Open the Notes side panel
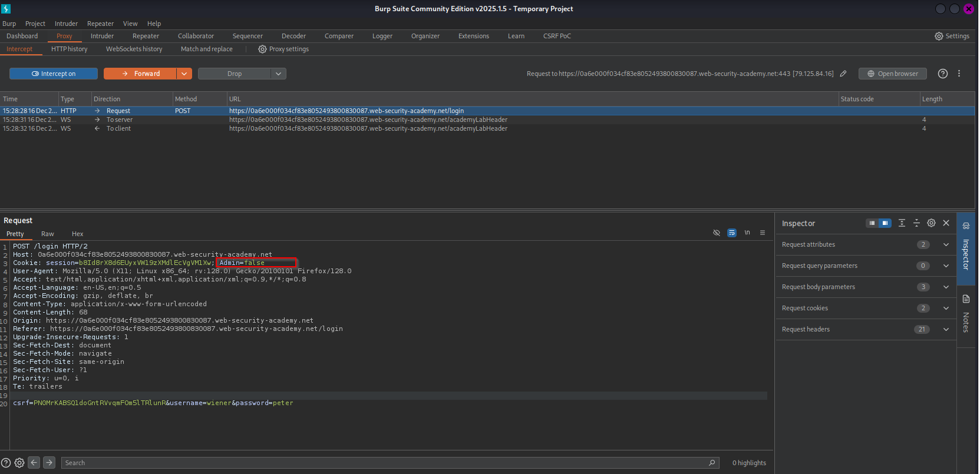 click(966, 315)
